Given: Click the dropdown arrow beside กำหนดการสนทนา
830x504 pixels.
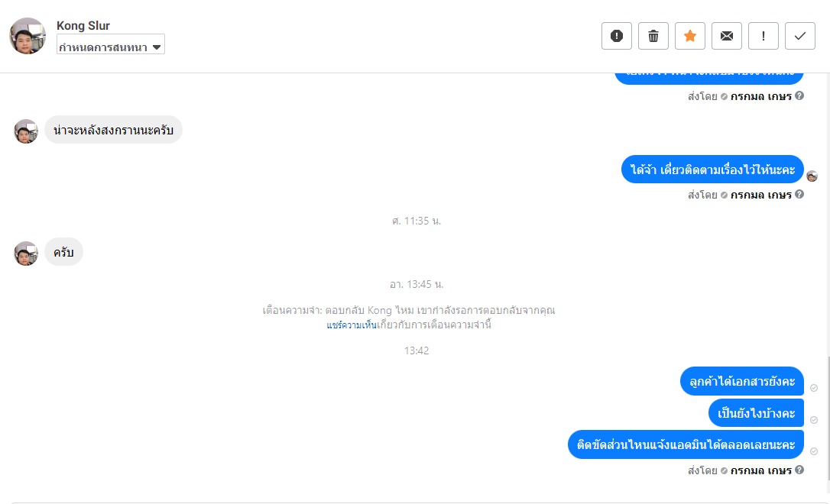Looking at the screenshot, I should (x=157, y=47).
